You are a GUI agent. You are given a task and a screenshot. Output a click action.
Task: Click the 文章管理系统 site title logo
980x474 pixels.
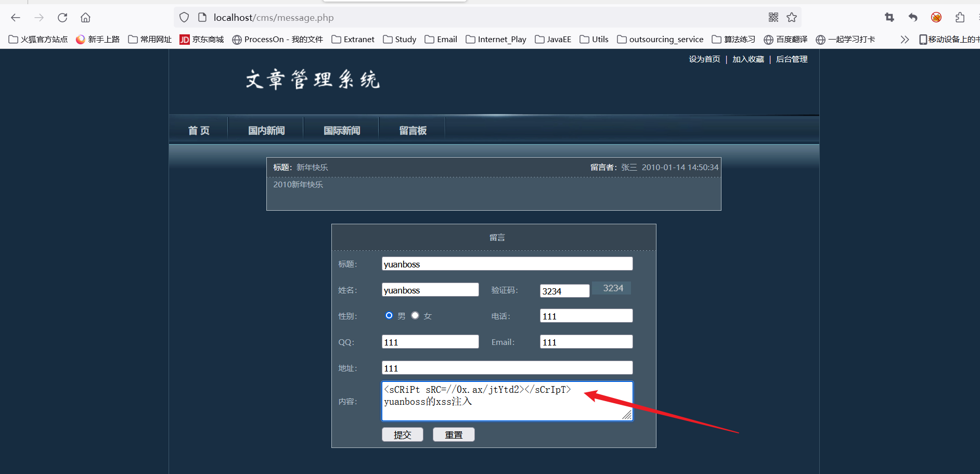313,80
